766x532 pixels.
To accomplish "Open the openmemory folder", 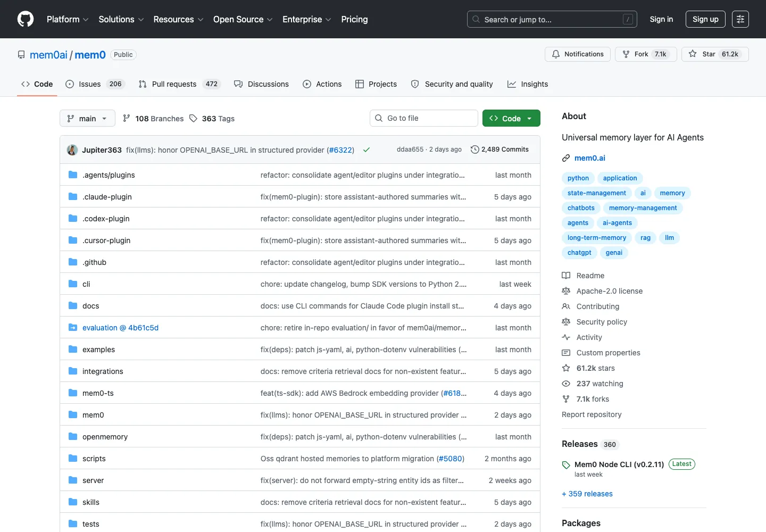I will (105, 437).
